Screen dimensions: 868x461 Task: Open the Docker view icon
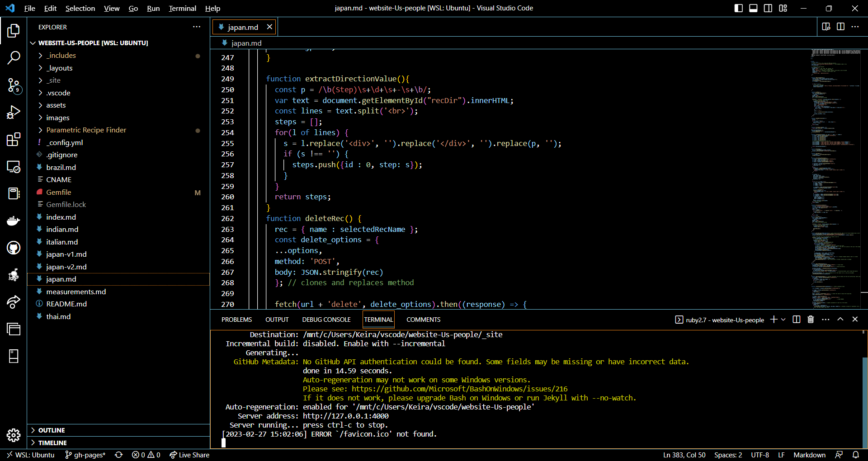(x=14, y=221)
